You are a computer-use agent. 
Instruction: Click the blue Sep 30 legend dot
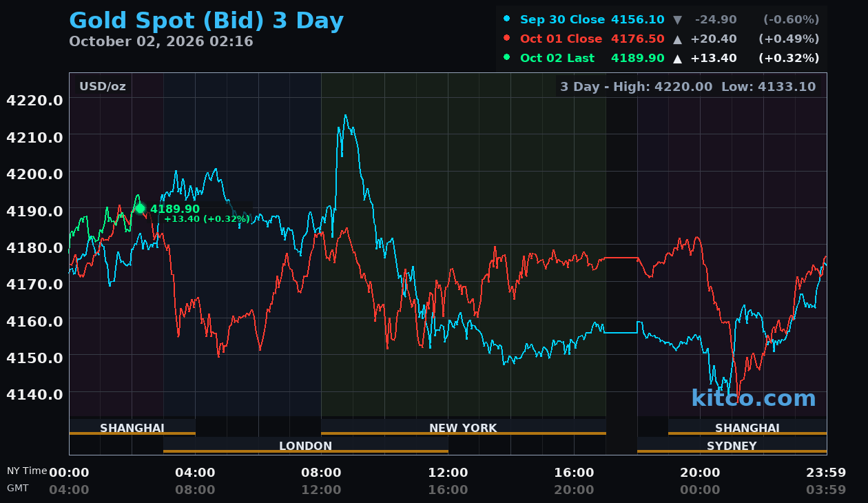tap(507, 19)
